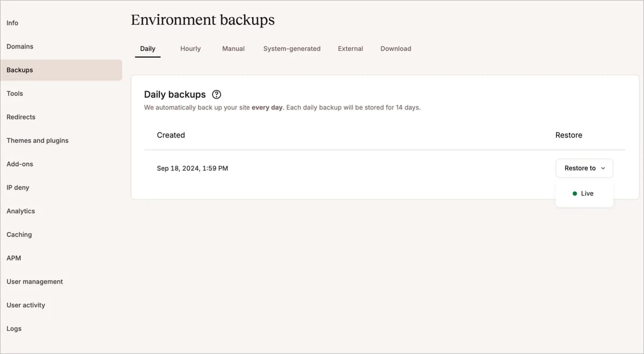Viewport: 644px width, 354px height.
Task: Open Themes and plugins
Action: click(x=37, y=140)
